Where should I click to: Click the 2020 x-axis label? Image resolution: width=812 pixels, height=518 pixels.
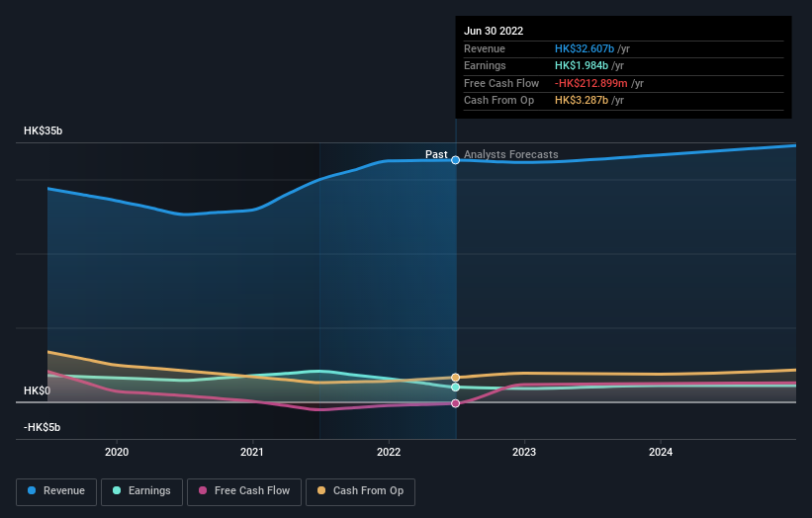(x=117, y=453)
